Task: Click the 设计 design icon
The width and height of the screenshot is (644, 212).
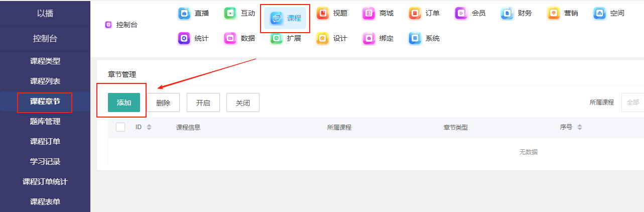Action: (x=323, y=39)
